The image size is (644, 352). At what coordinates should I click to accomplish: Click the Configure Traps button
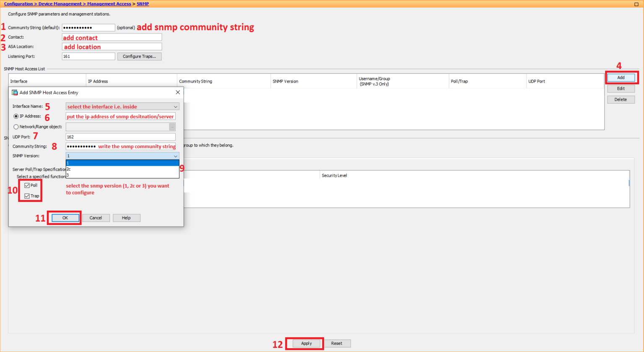pos(139,56)
